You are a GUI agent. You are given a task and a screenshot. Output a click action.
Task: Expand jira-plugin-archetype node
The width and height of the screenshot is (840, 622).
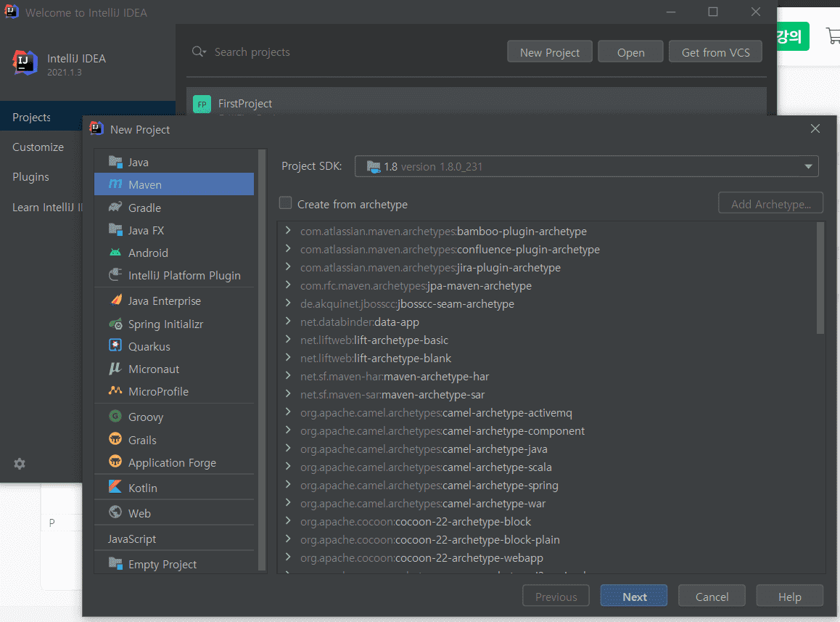(x=288, y=267)
